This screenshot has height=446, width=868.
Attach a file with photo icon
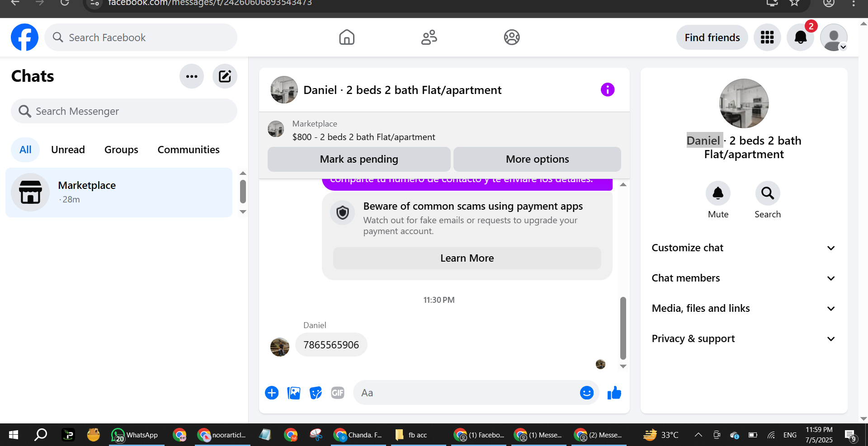(x=294, y=393)
